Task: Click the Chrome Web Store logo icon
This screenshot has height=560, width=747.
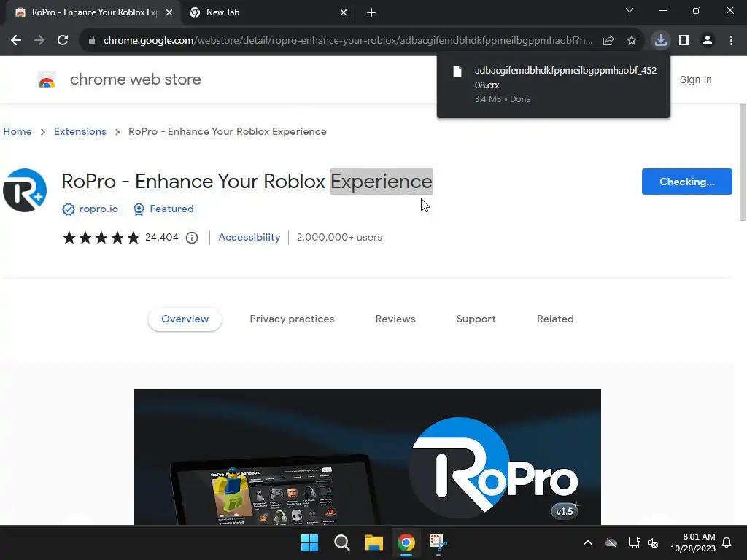Action: coord(47,79)
